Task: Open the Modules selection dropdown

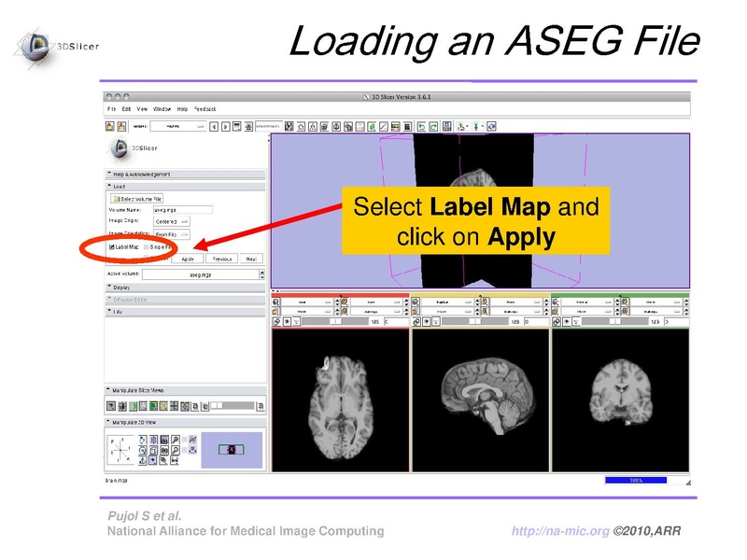Action: (177, 126)
